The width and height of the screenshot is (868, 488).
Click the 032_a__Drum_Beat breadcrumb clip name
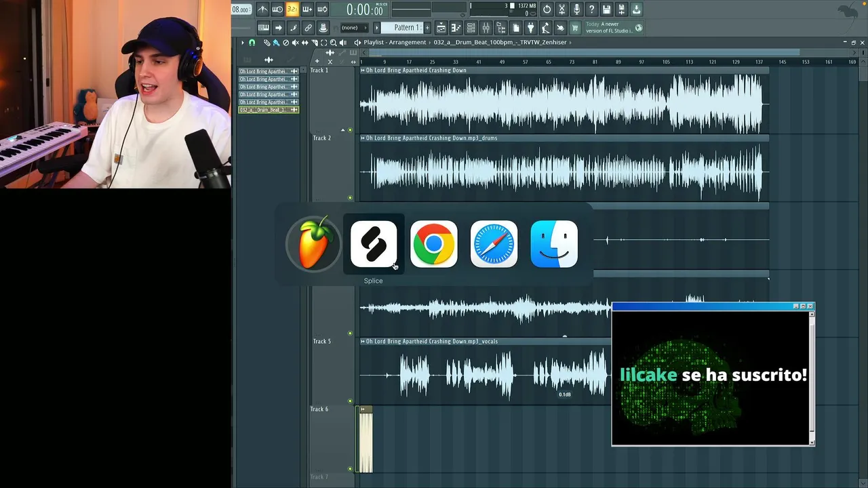(x=500, y=42)
